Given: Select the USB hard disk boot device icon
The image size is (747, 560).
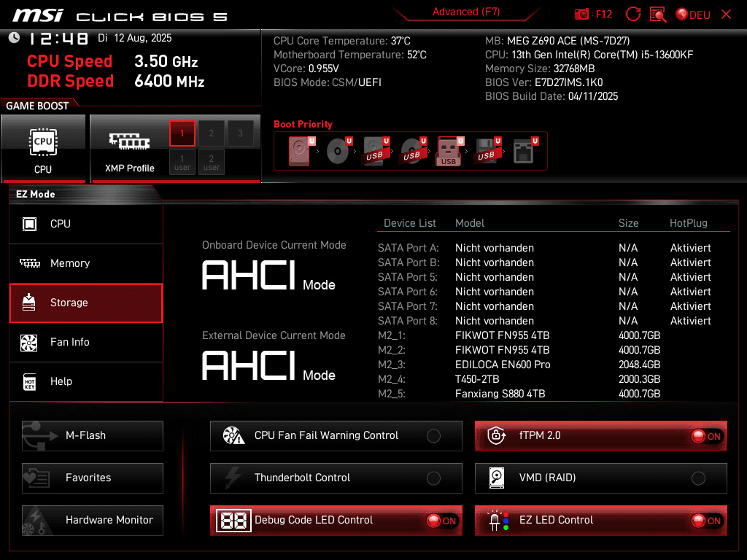Looking at the screenshot, I should coord(376,151).
